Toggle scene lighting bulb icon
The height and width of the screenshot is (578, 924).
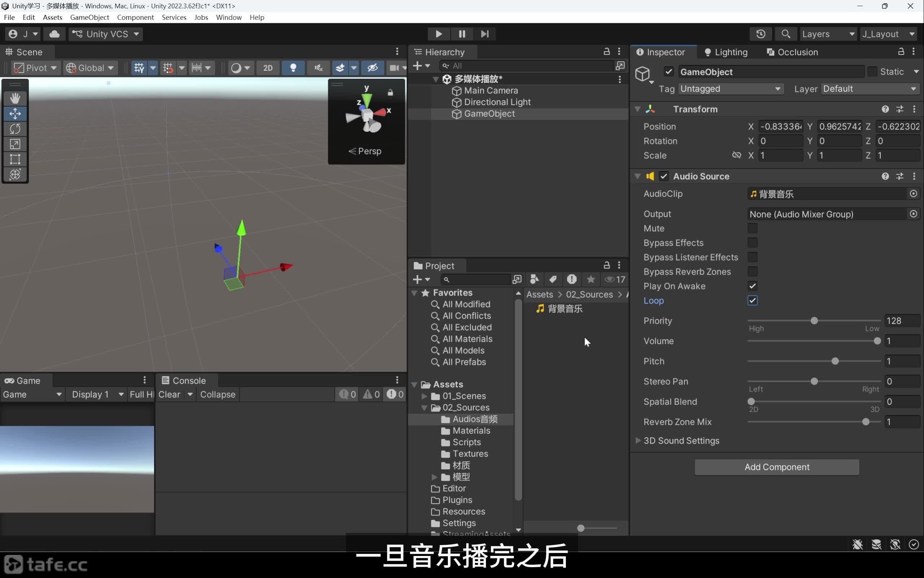coord(293,68)
